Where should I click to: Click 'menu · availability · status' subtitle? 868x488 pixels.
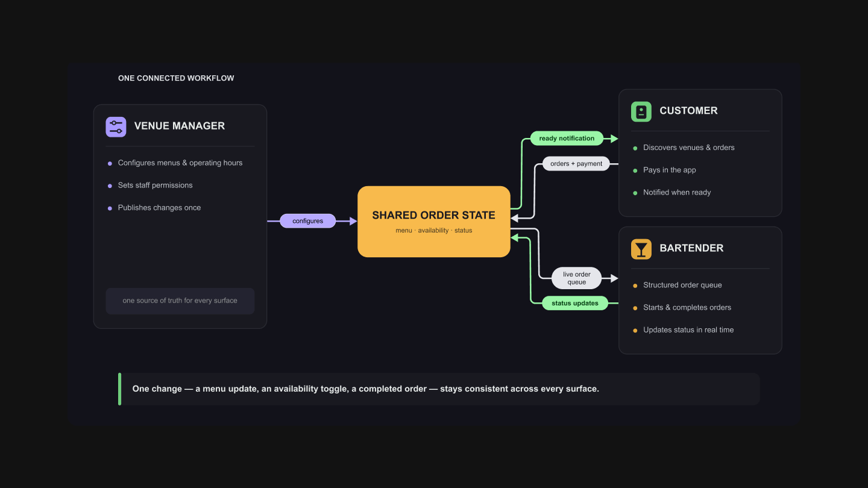click(434, 231)
